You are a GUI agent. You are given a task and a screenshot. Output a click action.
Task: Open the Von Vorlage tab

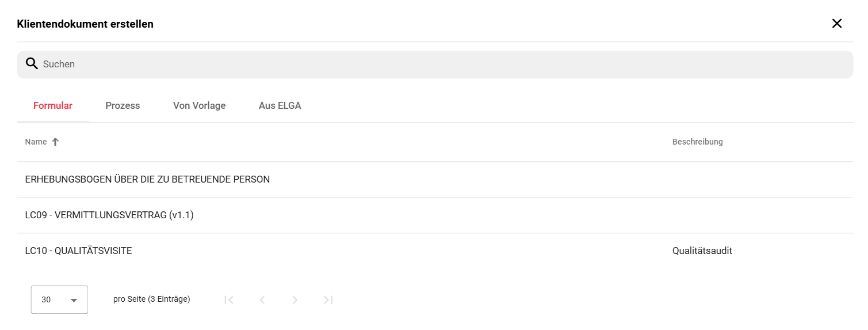click(199, 106)
